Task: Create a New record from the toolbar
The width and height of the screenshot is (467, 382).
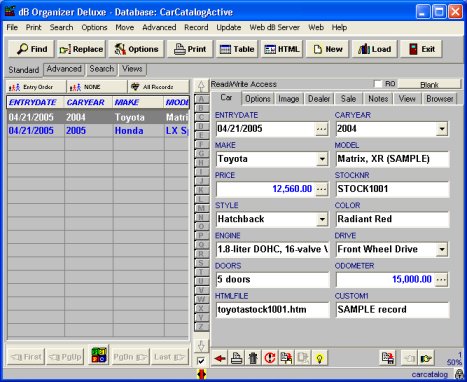Action: [328, 49]
